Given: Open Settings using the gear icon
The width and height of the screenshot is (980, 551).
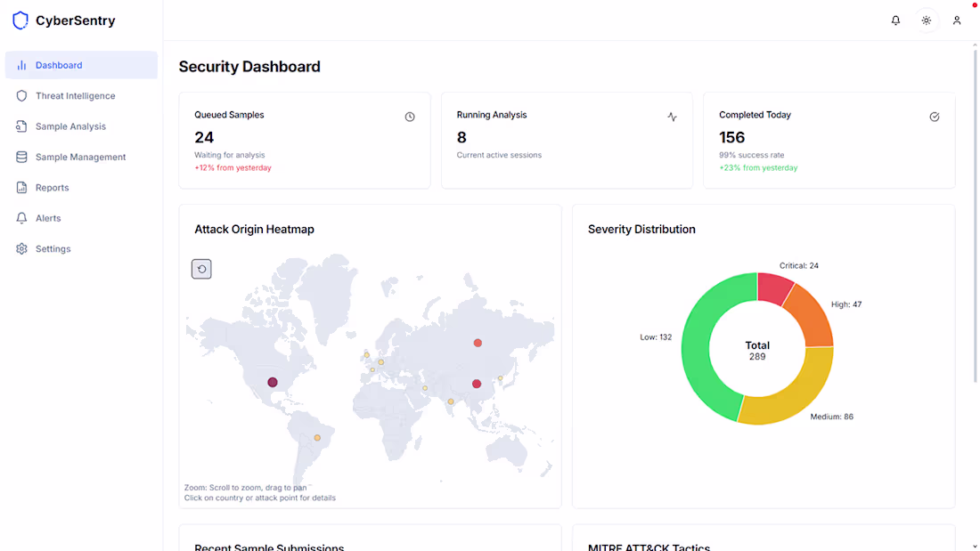Looking at the screenshot, I should click(20, 248).
